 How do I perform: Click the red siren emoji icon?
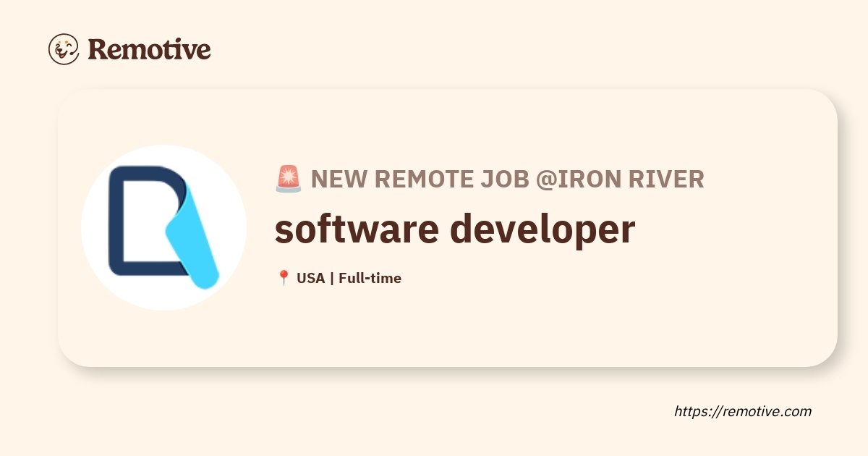(288, 179)
